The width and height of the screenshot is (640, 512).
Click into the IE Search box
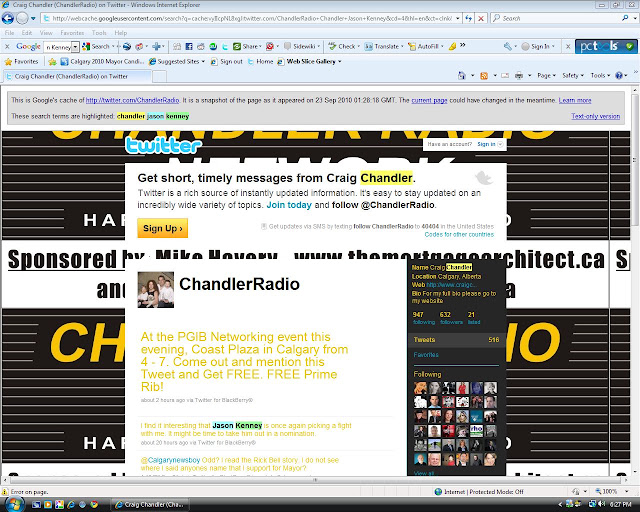[x=558, y=18]
